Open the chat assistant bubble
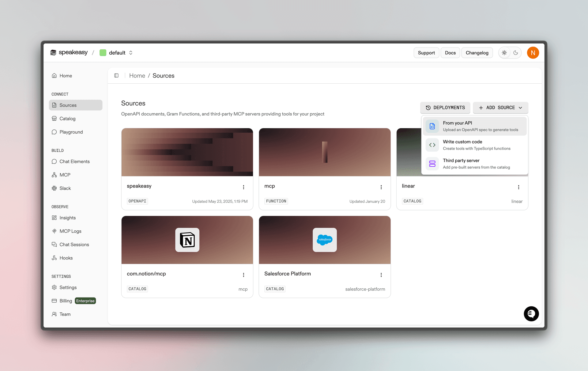 point(531,314)
